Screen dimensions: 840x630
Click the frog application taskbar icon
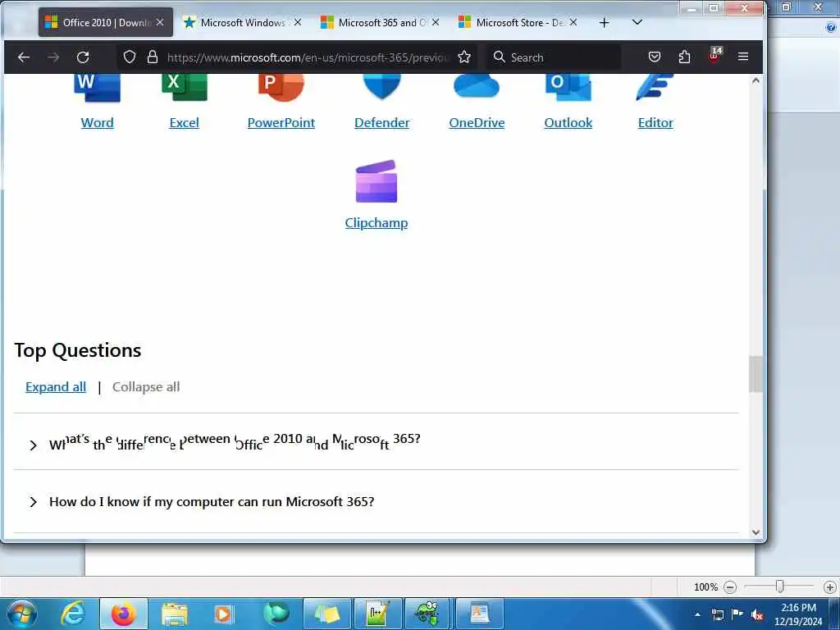427,614
